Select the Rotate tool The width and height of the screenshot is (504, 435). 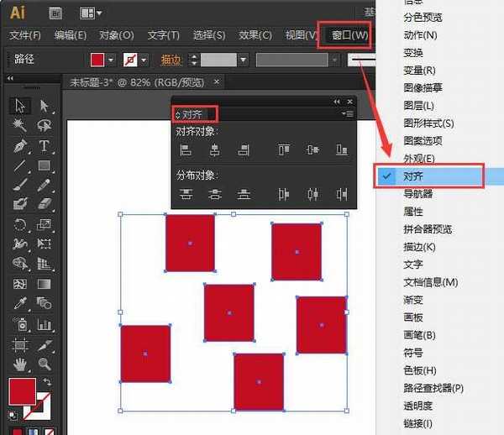pos(20,224)
